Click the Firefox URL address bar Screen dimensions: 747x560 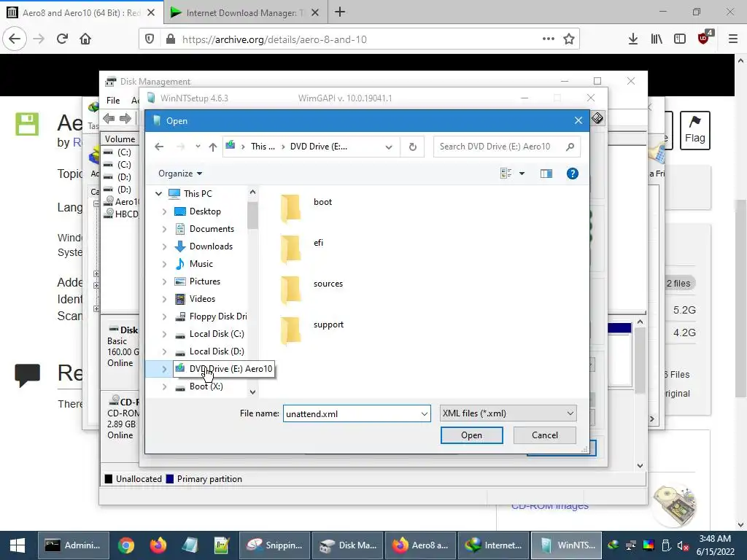(x=360, y=39)
